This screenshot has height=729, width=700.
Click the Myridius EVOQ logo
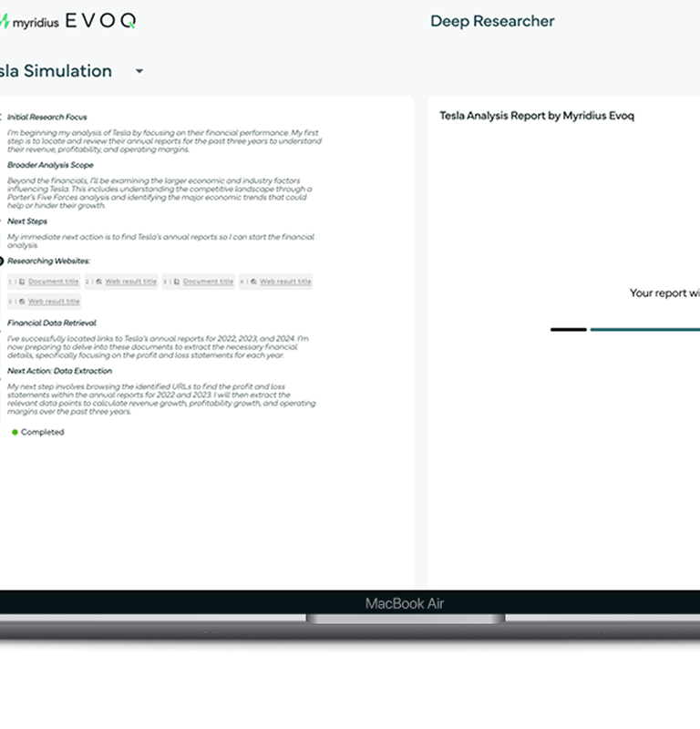(68, 21)
